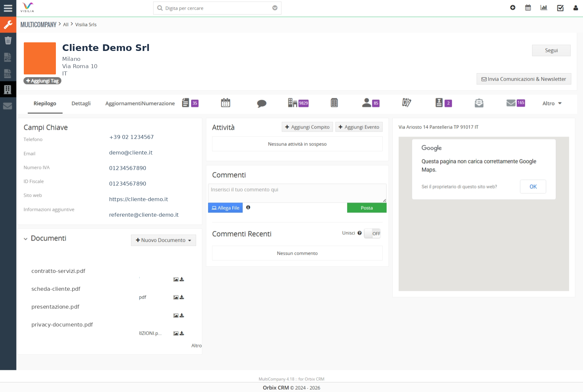Viewport: 583px width, 392px height.
Task: Open the tab icon with badge 2
Action: [443, 103]
